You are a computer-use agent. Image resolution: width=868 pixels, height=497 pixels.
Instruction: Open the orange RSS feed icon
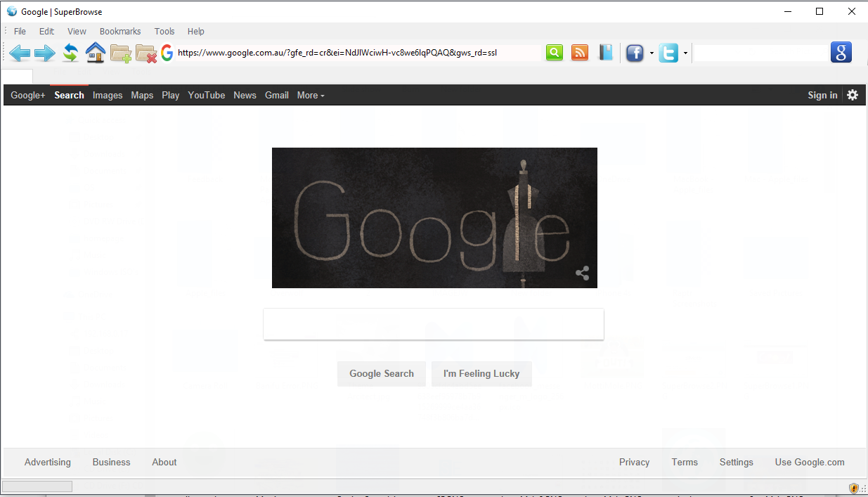point(580,53)
